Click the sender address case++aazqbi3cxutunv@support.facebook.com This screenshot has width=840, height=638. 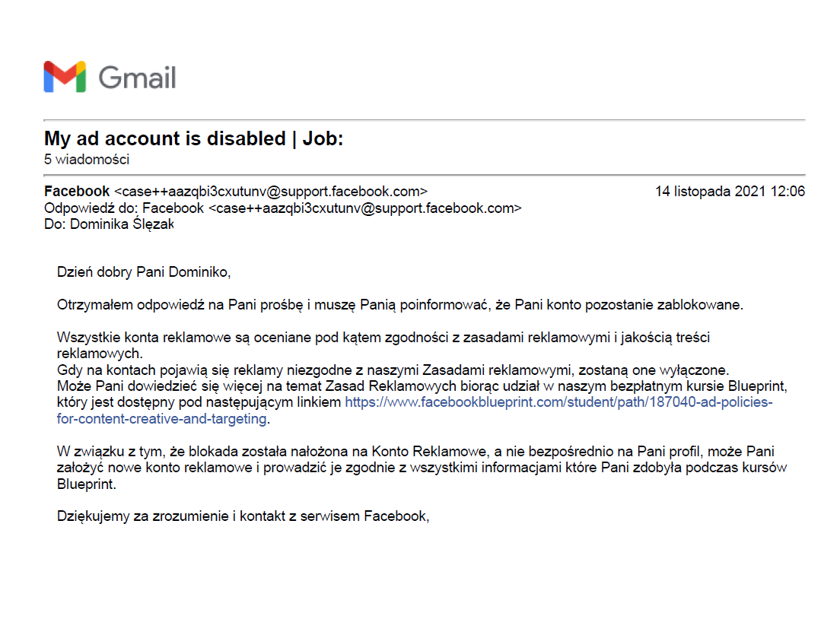coord(271,192)
